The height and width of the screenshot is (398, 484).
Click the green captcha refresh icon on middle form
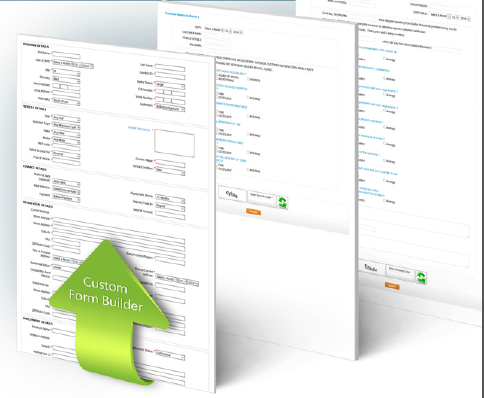click(x=282, y=203)
